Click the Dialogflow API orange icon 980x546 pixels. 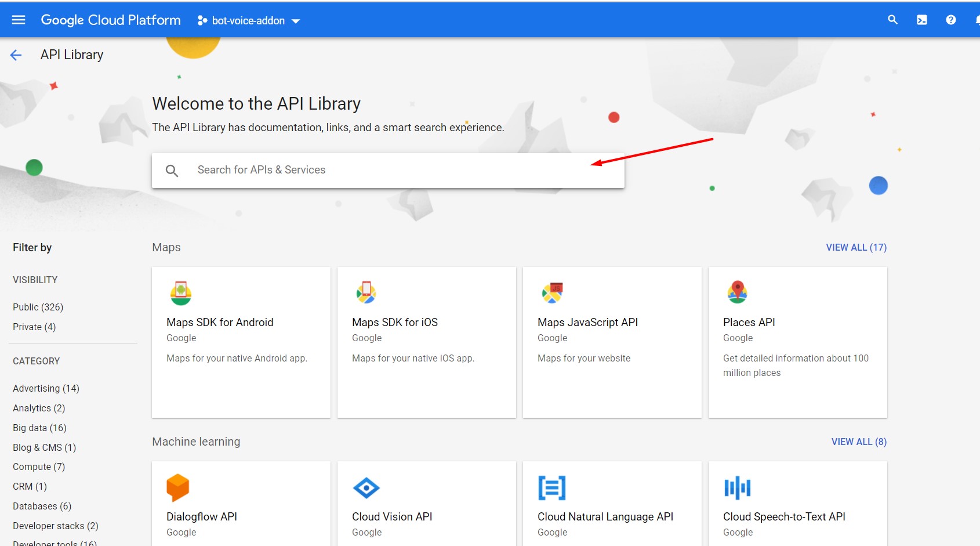[178, 487]
